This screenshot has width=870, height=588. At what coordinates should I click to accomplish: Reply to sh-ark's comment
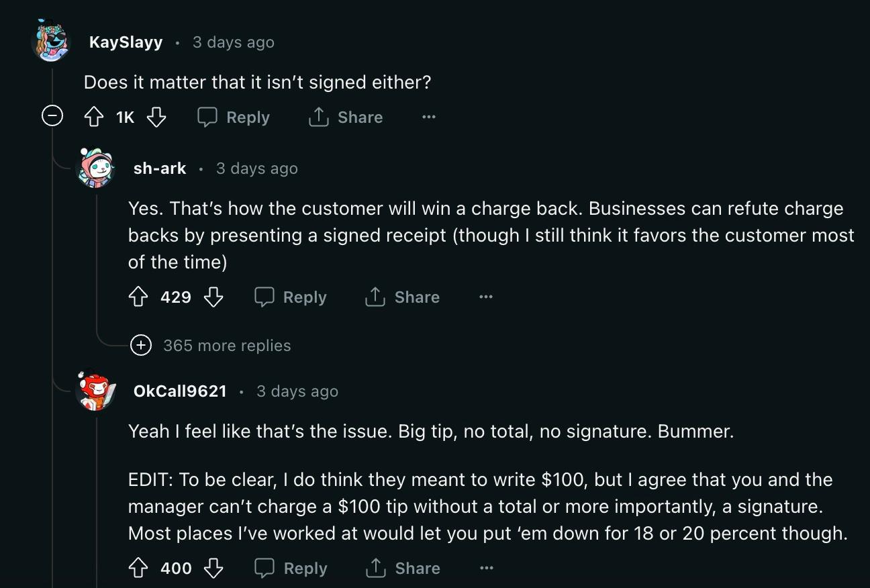[x=291, y=297]
